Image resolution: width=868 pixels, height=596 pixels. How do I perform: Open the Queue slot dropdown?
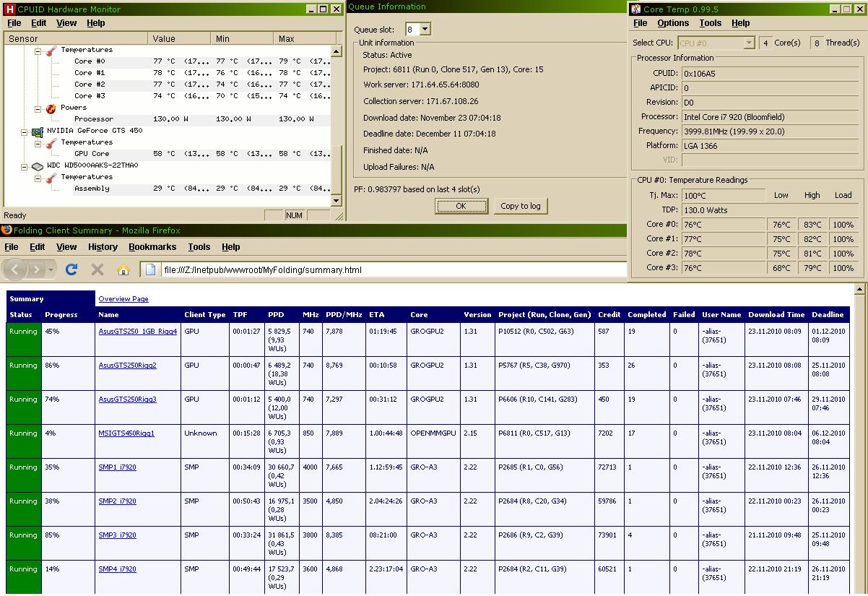[425, 30]
